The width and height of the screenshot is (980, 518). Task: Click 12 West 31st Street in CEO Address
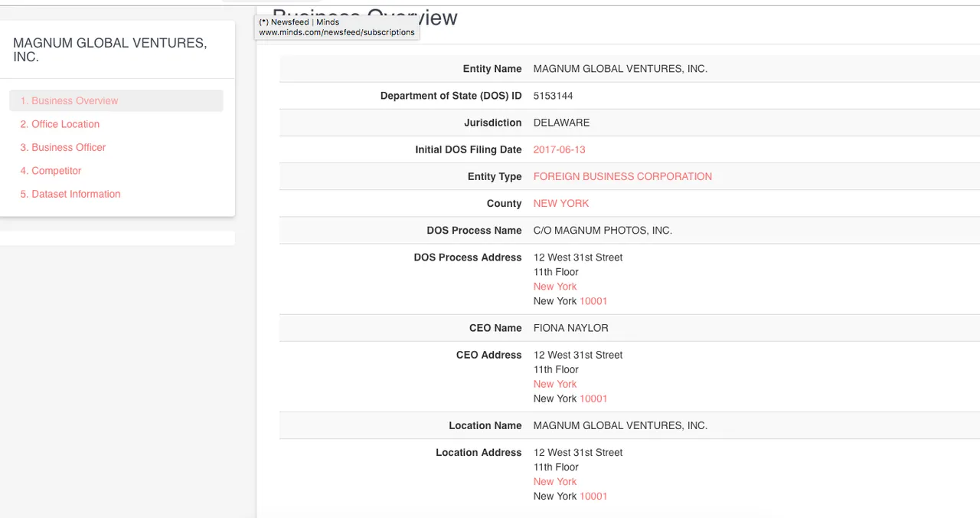(578, 355)
